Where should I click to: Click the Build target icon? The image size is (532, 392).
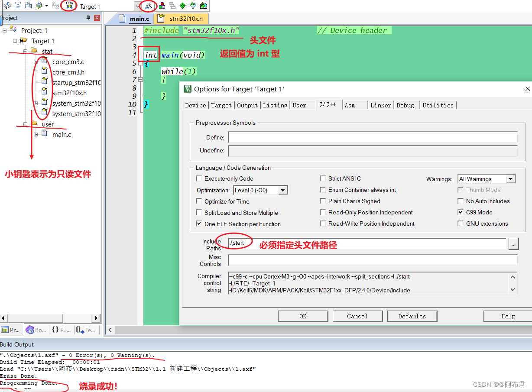[x=18, y=6]
